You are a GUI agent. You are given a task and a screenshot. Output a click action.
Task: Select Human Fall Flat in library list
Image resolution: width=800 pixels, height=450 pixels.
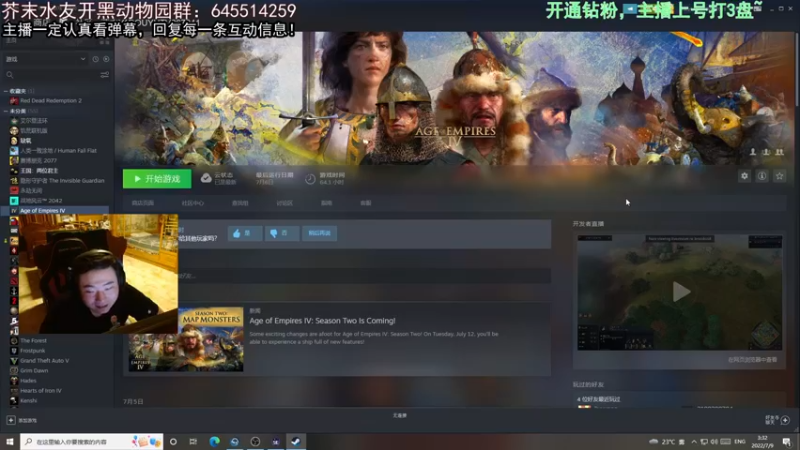59,151
